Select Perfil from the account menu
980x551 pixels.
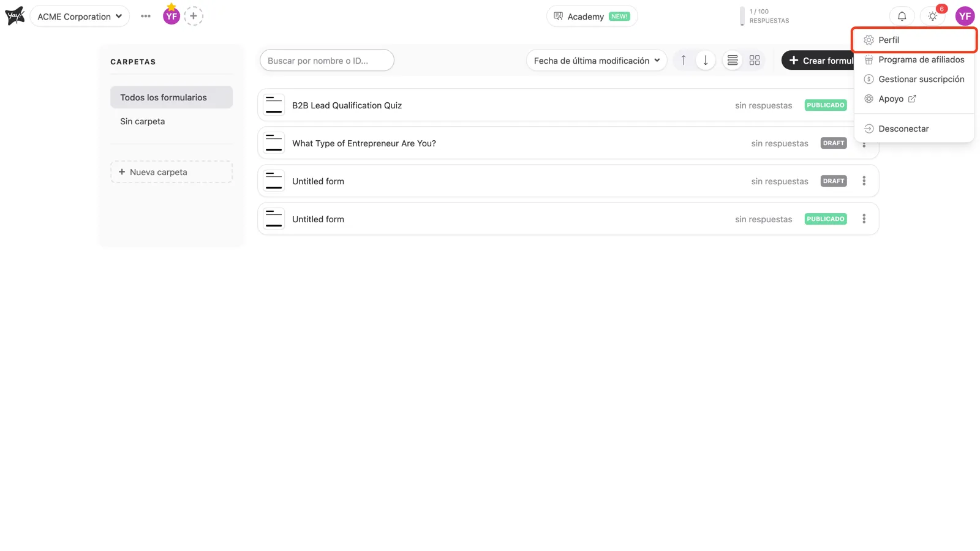(x=914, y=40)
